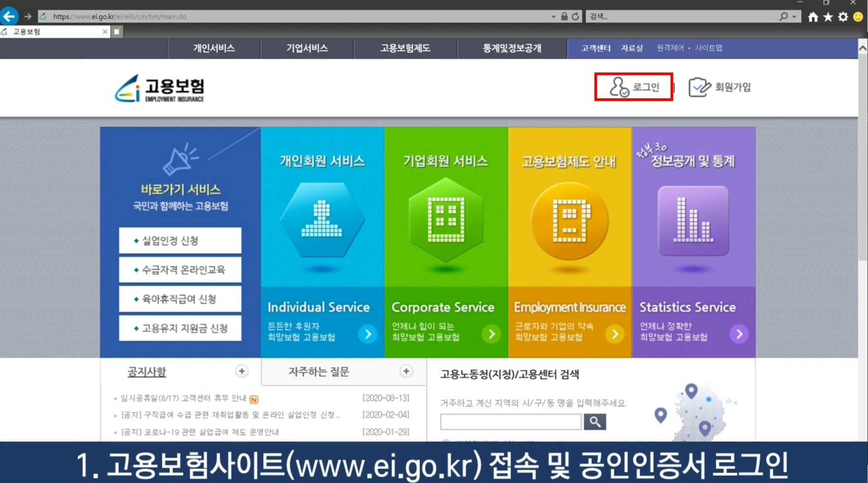Click the browser Home icon
Image resolution: width=868 pixels, height=483 pixels.
[x=813, y=16]
